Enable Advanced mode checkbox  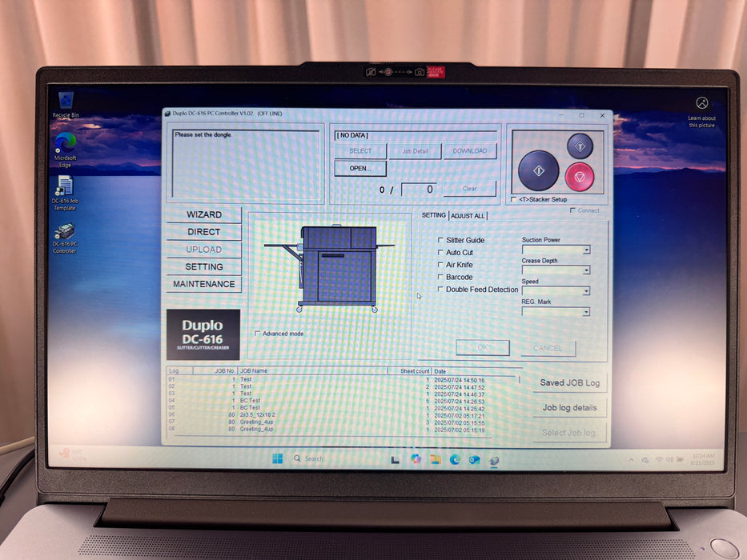pos(257,334)
